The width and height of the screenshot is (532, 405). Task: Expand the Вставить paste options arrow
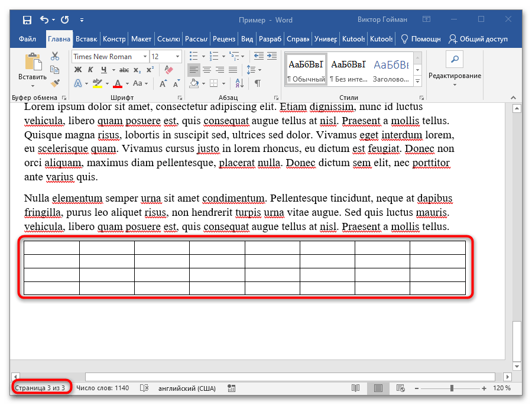[x=33, y=86]
